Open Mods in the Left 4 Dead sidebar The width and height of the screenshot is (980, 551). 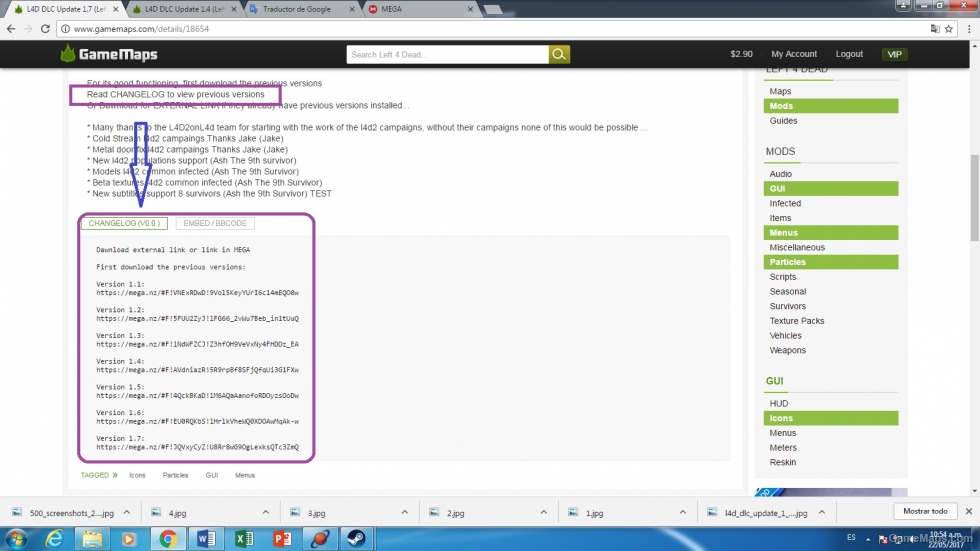click(831, 106)
